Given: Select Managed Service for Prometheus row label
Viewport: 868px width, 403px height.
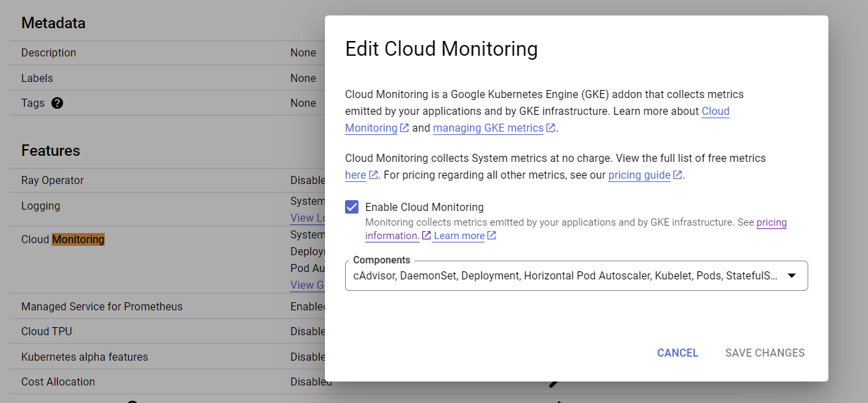Looking at the screenshot, I should point(102,306).
